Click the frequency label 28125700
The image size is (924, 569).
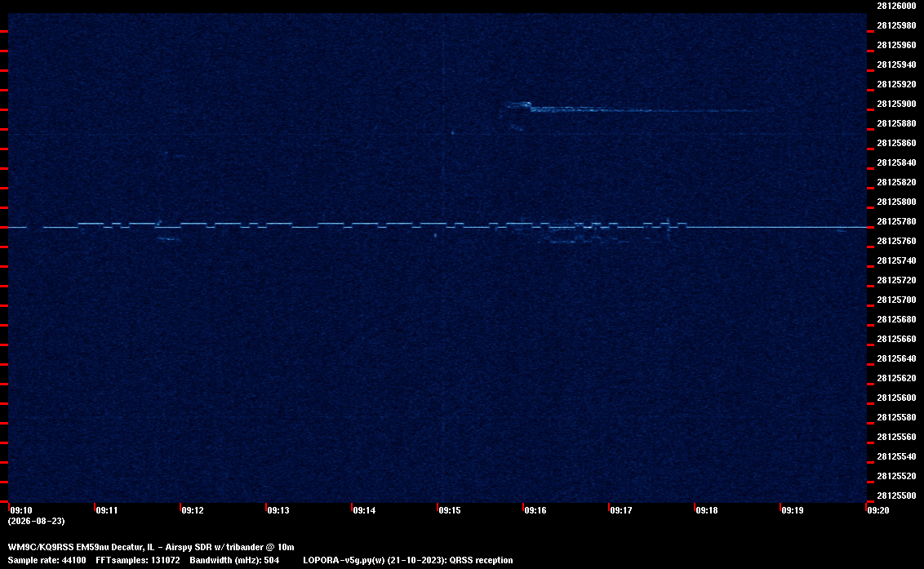[896, 300]
